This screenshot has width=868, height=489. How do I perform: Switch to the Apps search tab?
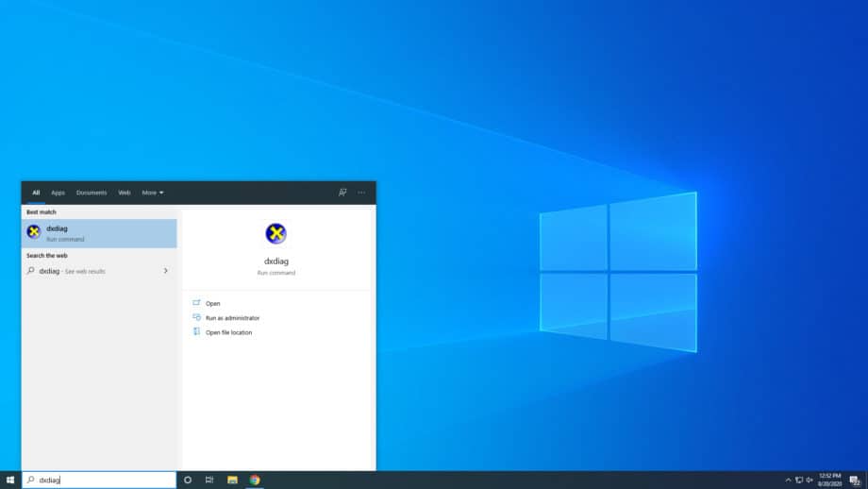point(58,193)
